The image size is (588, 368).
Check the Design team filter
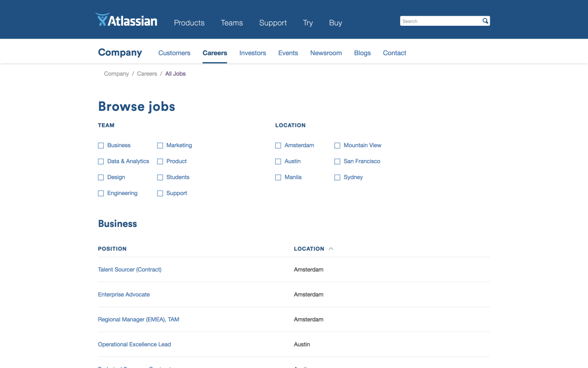(x=101, y=178)
